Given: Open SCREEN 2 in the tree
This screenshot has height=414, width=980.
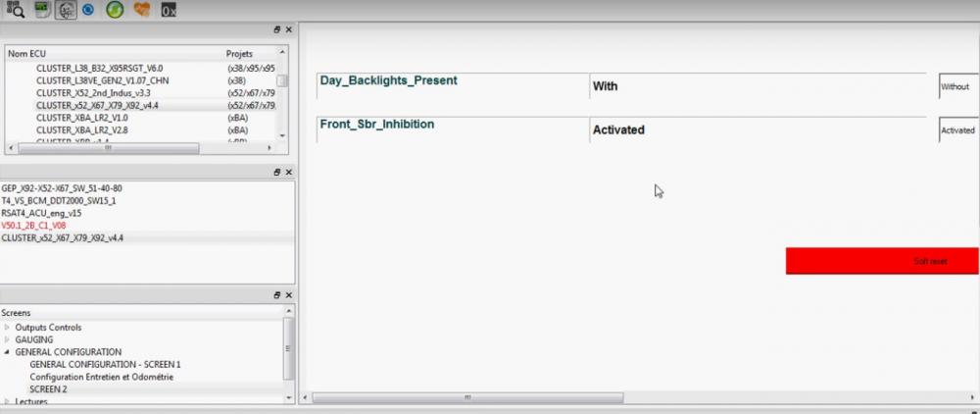Looking at the screenshot, I should 48,389.
